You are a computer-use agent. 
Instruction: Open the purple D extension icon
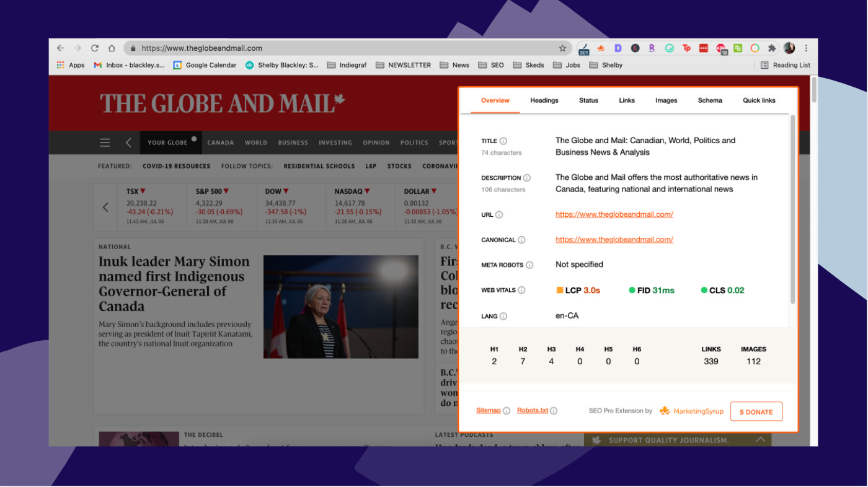618,48
